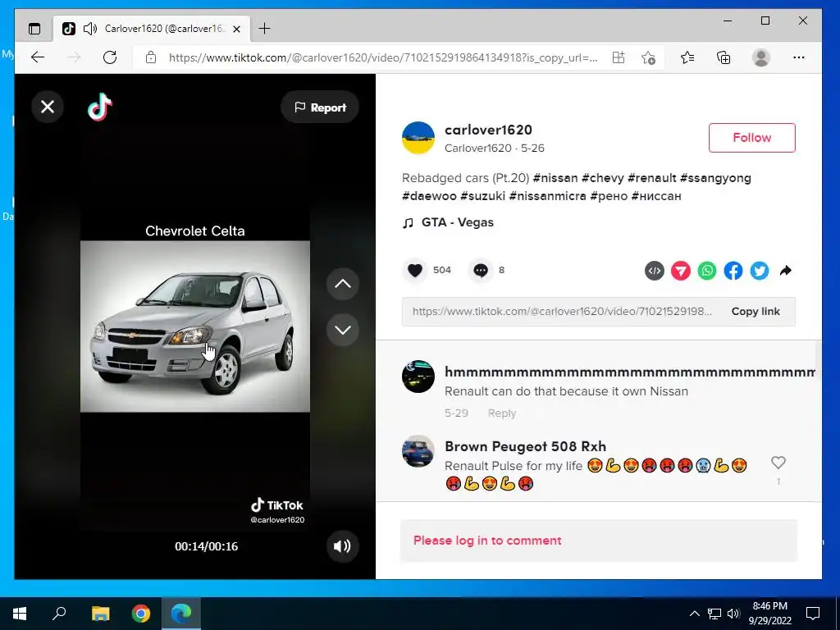
Task: Follow carlover1620
Action: (x=751, y=138)
